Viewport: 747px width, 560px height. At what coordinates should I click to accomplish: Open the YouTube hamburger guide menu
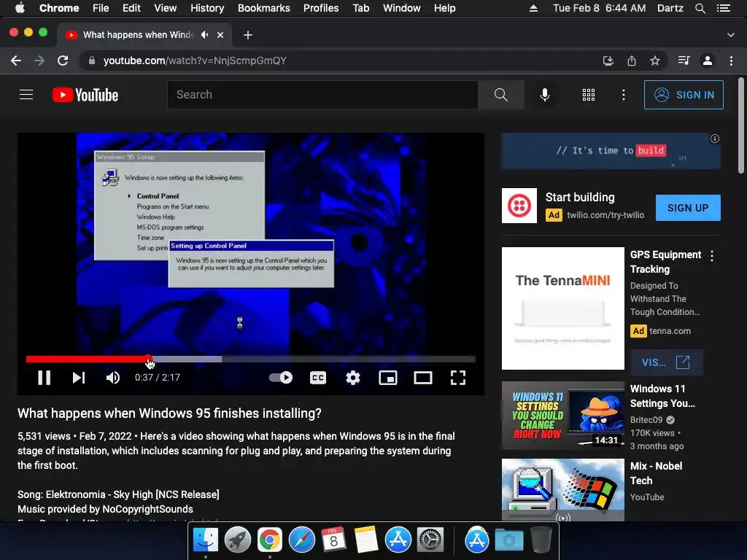pos(26,95)
